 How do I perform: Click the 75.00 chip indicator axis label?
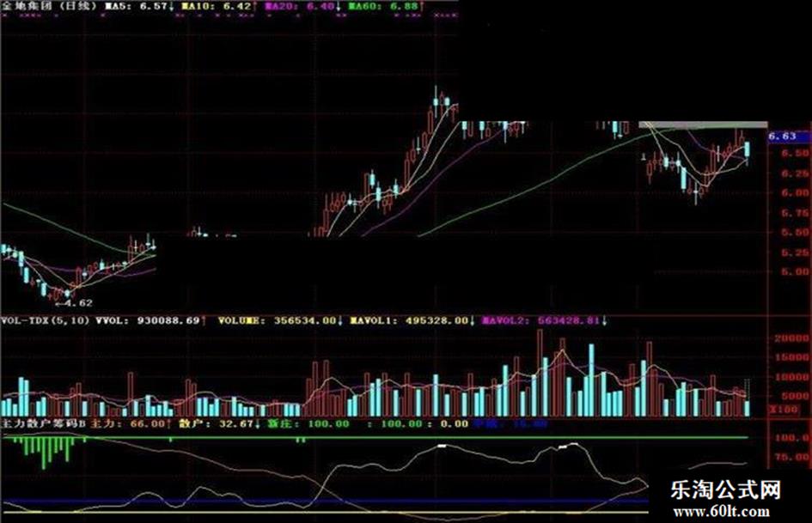pos(791,457)
